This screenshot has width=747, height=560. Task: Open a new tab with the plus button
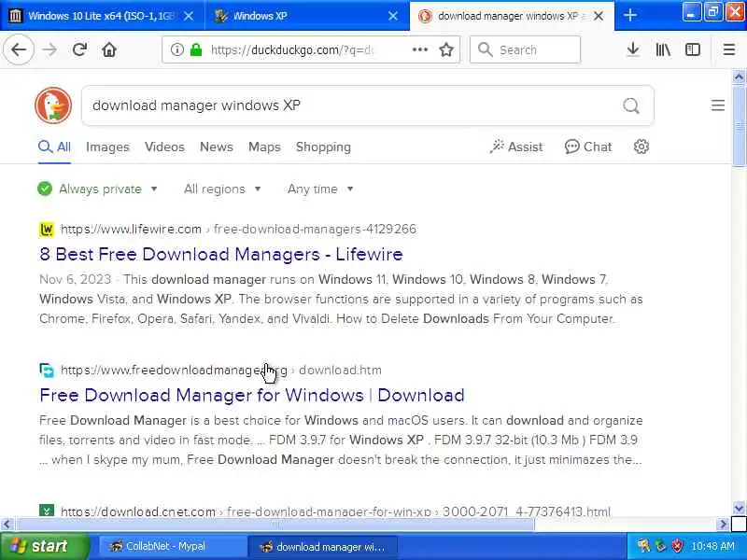click(629, 15)
